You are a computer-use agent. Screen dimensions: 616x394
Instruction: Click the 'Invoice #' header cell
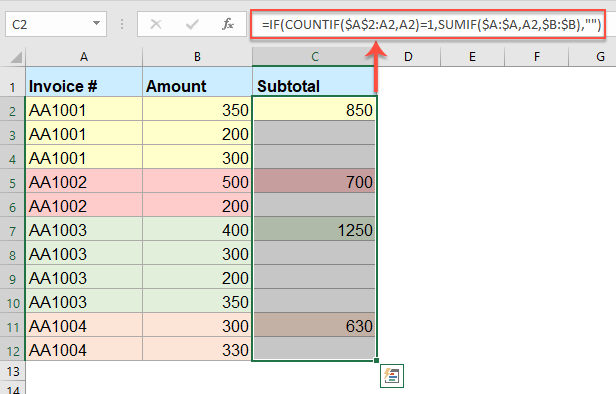point(84,82)
